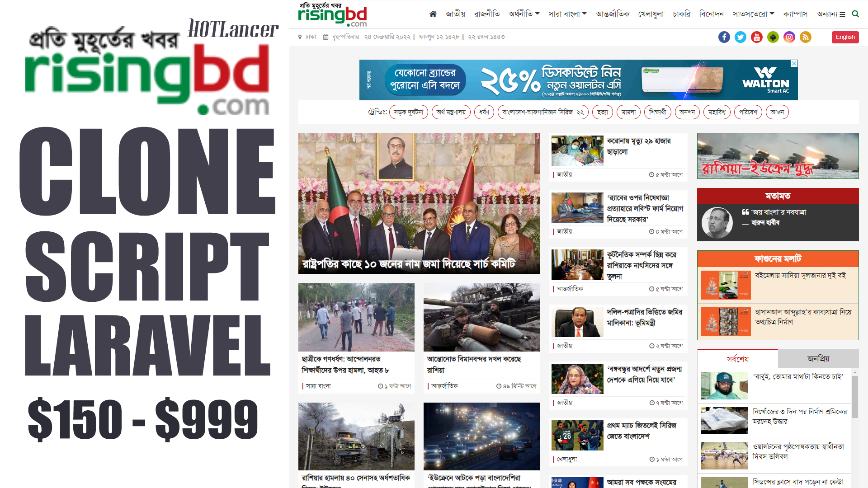This screenshot has height=488, width=868.
Task: Switch to the জনপ্রিয় tab
Action: point(818,359)
